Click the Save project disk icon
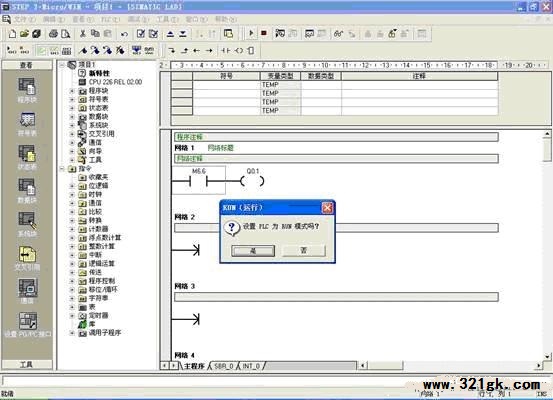This screenshot has width=553, height=400. click(x=37, y=34)
